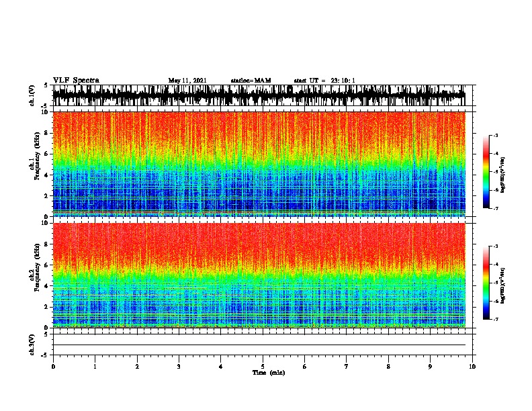Click the "ch.1(V)" waveform axis label
The width and height of the screenshot is (532, 411).
click(32, 95)
